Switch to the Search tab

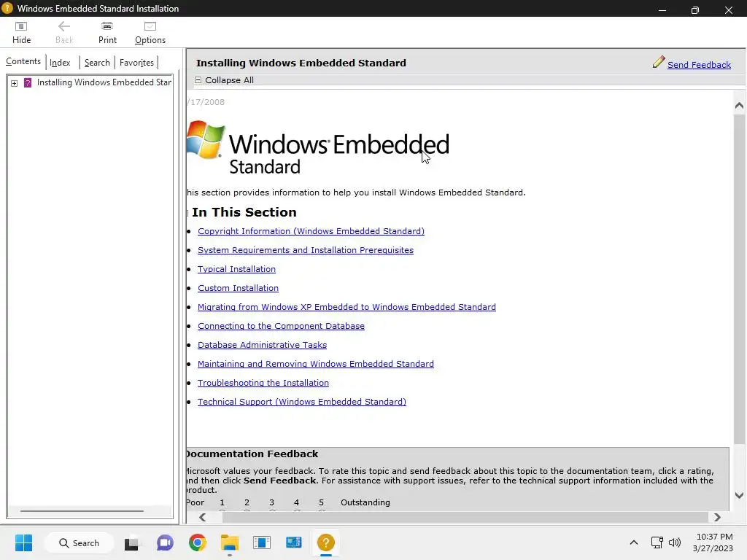click(x=97, y=63)
